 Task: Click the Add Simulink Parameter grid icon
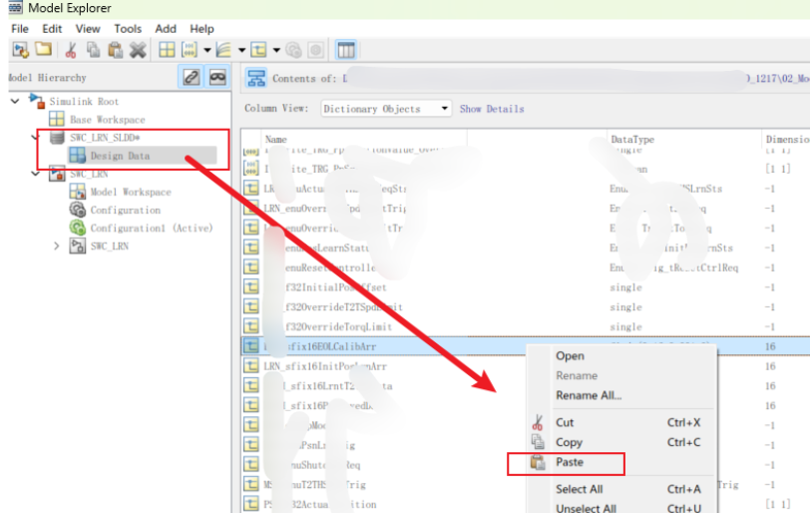point(167,50)
